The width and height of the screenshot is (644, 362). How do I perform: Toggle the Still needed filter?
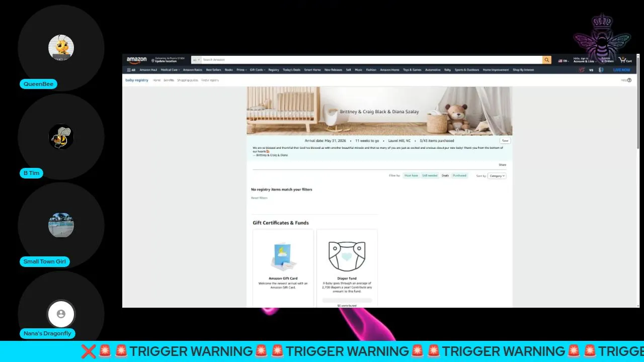[x=430, y=175]
